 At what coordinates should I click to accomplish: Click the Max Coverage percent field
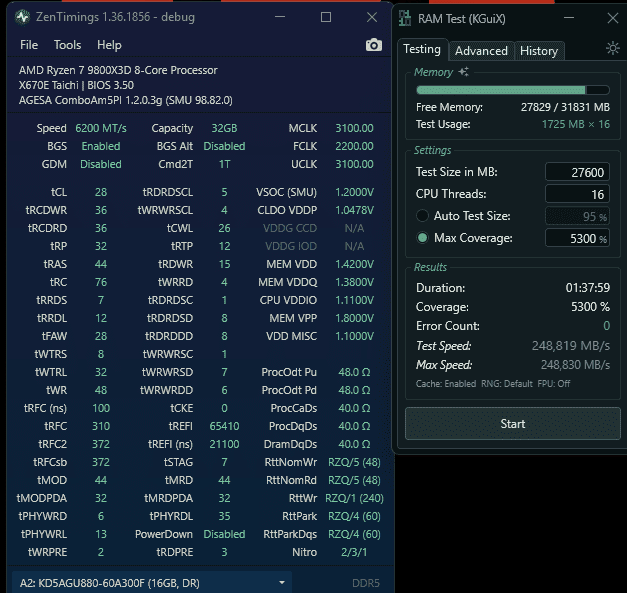[x=577, y=238]
